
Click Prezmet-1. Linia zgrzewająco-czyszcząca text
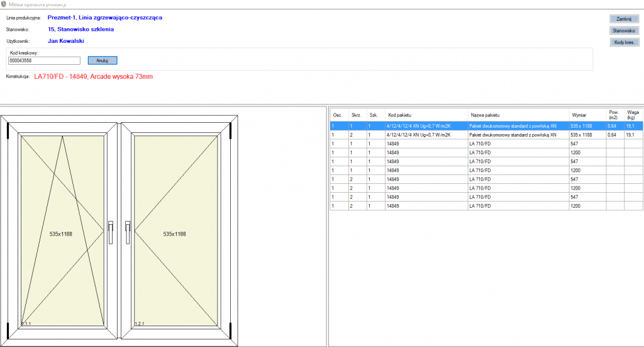[x=105, y=18]
